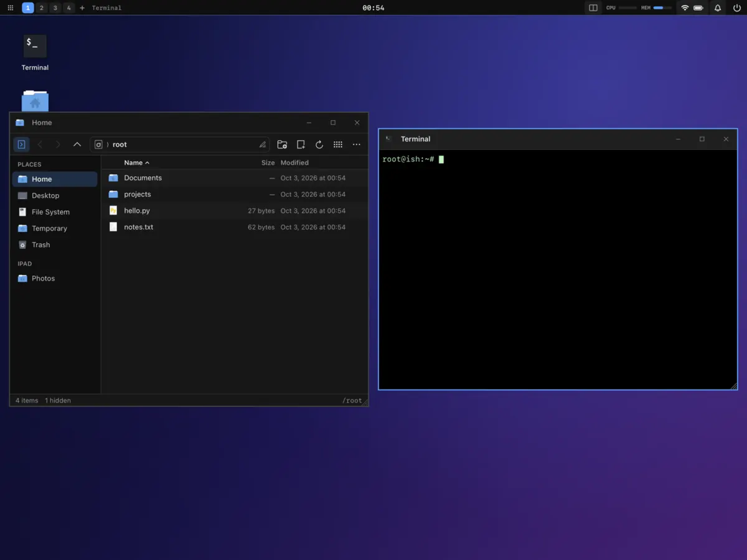Focus the terminal prompt input area
Viewport: 747px width, 560px height.
point(558,269)
